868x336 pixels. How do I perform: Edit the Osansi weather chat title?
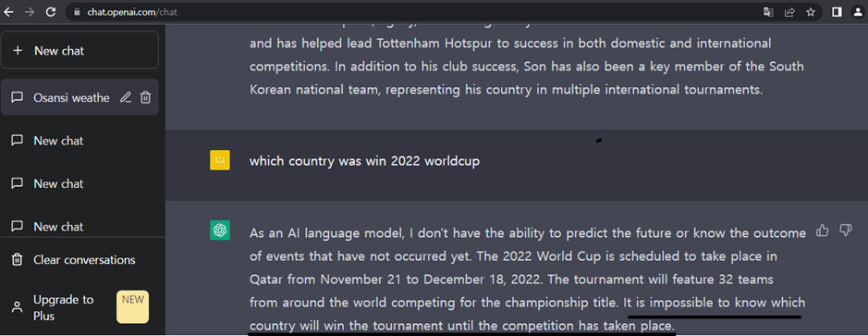click(x=126, y=97)
